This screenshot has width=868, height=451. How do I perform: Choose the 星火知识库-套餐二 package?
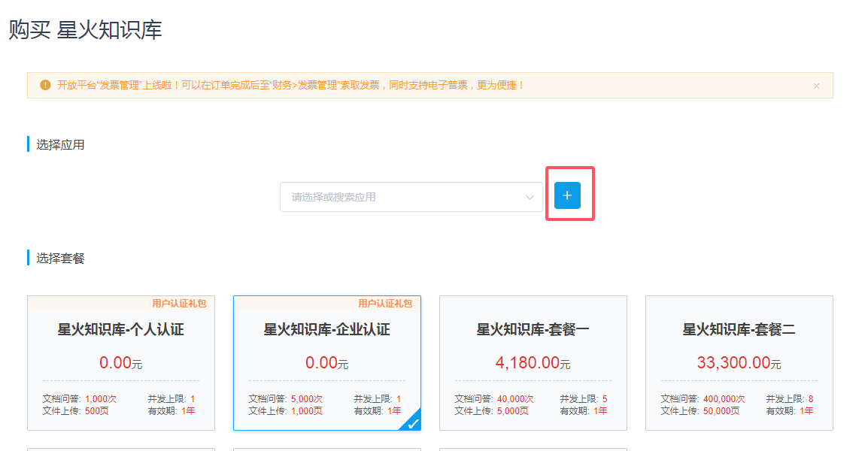click(739, 363)
